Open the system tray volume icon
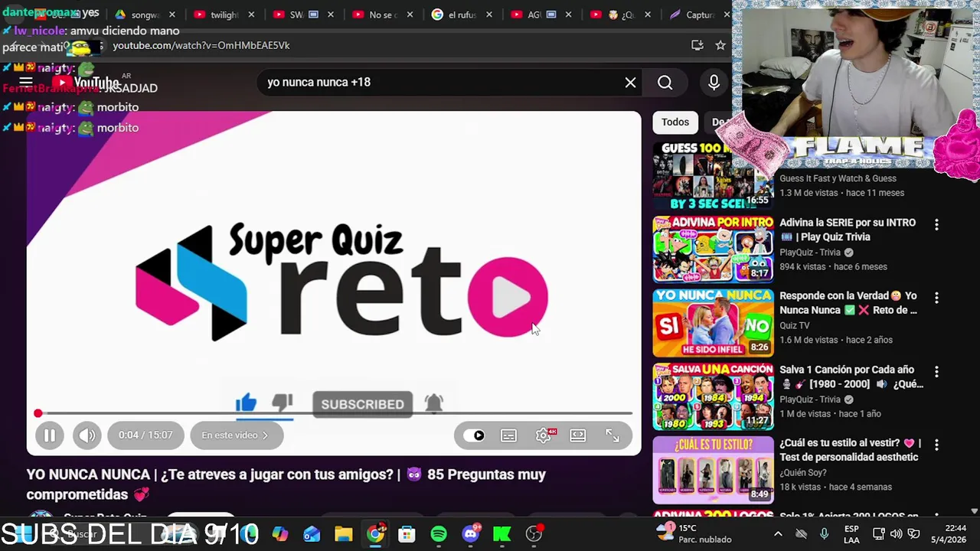 pos(896,533)
